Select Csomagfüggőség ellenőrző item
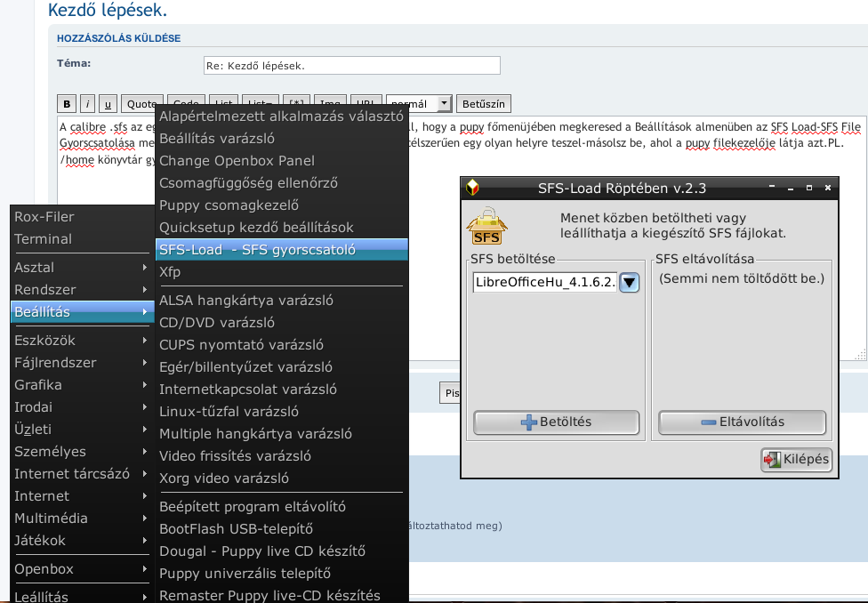 click(x=282, y=182)
